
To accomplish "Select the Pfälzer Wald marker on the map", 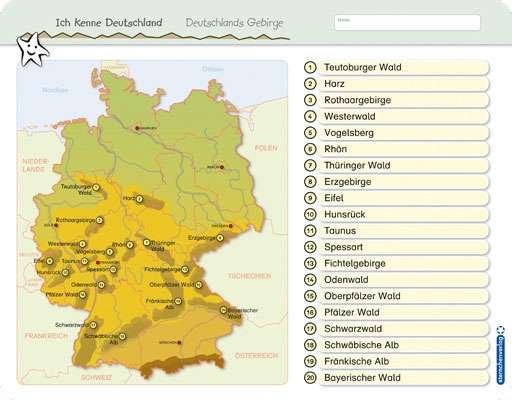I will click(x=83, y=295).
